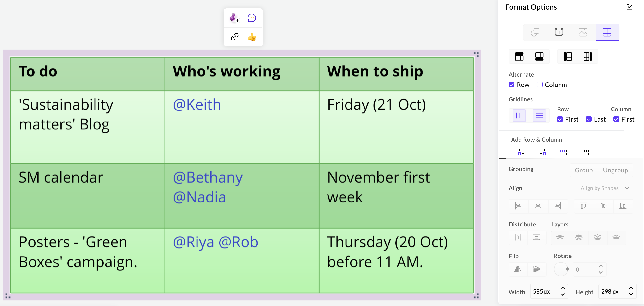
Task: Toggle the Alternate Column checkbox
Action: click(x=539, y=84)
